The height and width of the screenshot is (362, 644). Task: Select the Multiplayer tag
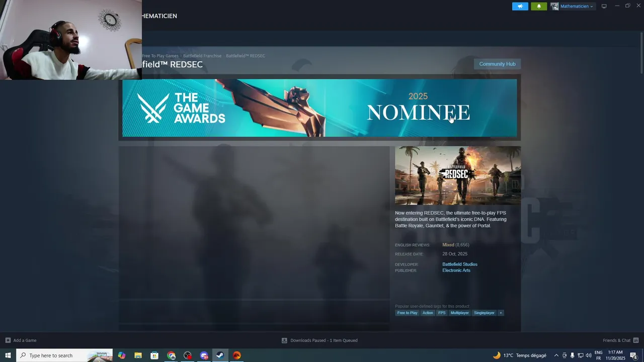click(459, 313)
